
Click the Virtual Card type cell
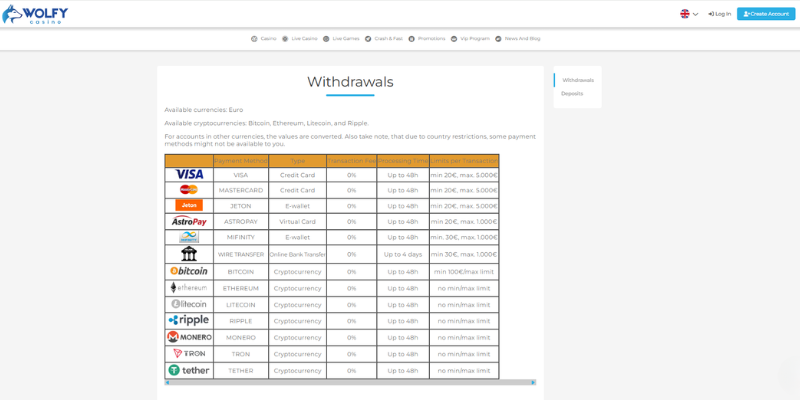point(297,222)
